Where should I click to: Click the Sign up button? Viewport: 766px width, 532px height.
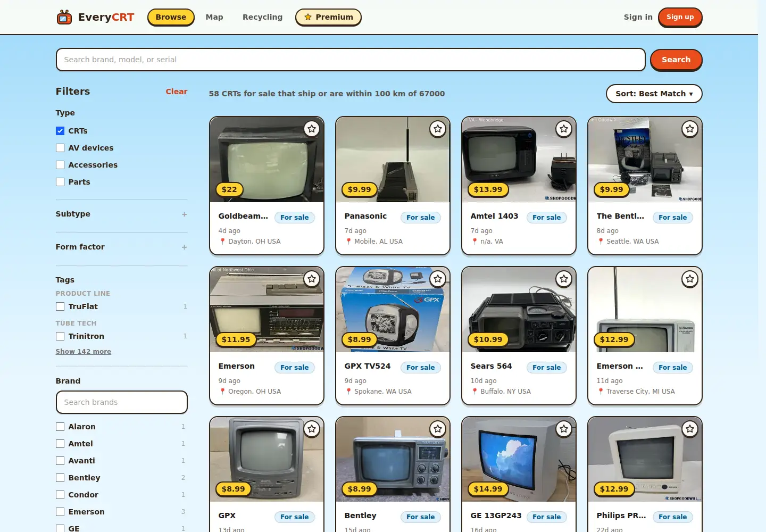(680, 17)
